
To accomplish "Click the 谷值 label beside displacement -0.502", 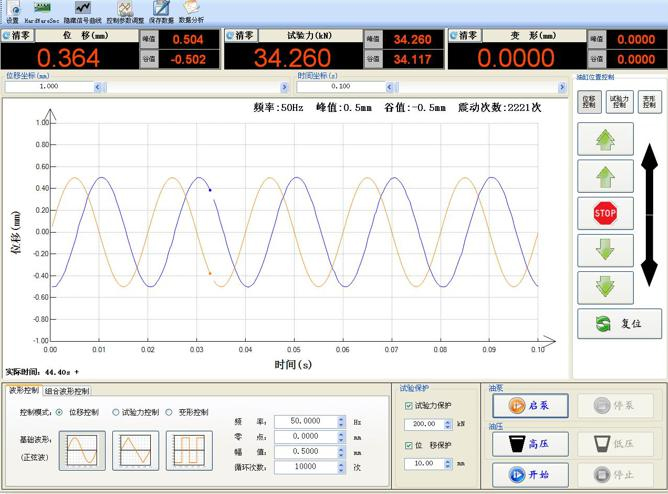I will click(149, 59).
